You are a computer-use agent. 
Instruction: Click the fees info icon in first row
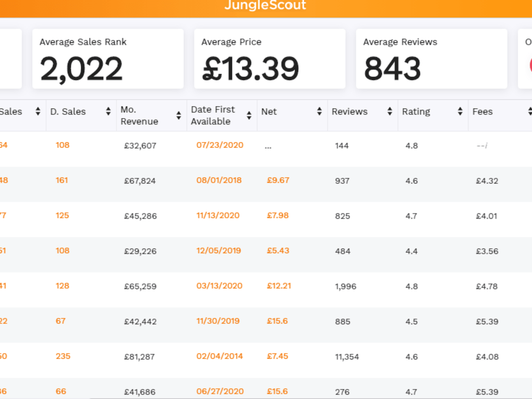[486, 146]
